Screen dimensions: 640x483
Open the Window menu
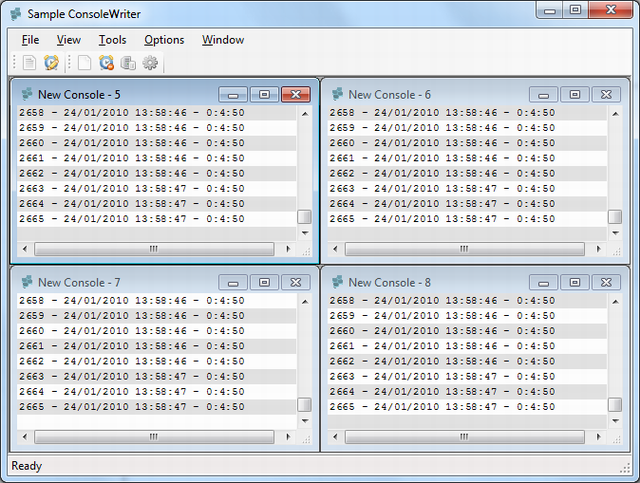click(223, 40)
